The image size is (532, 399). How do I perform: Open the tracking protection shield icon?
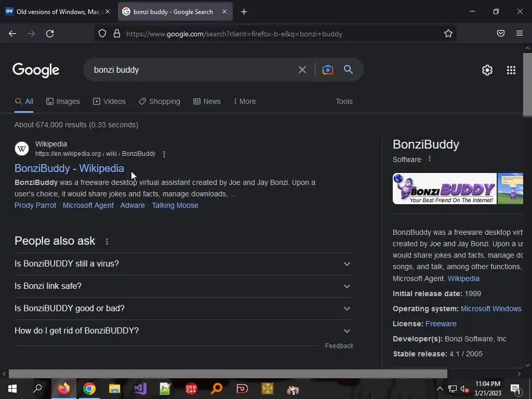pos(102,34)
